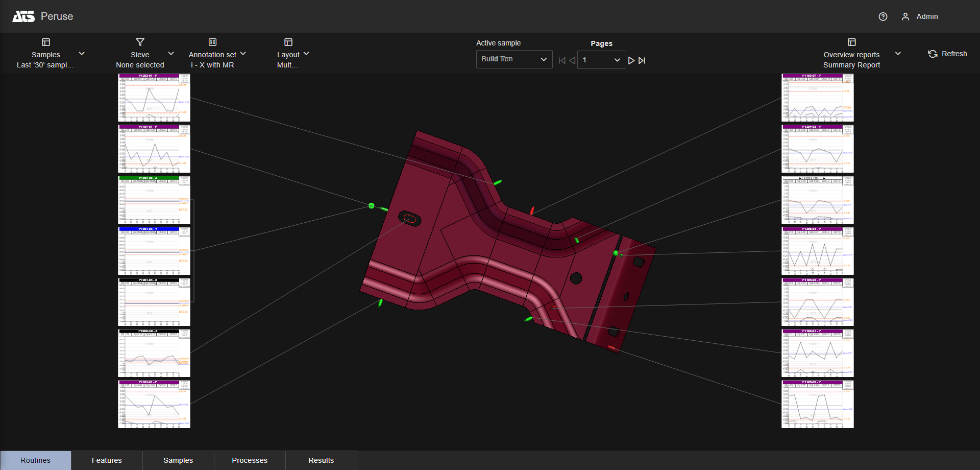Expand the Annotation set dropdown chevron
This screenshot has width=980, height=470.
click(x=243, y=54)
